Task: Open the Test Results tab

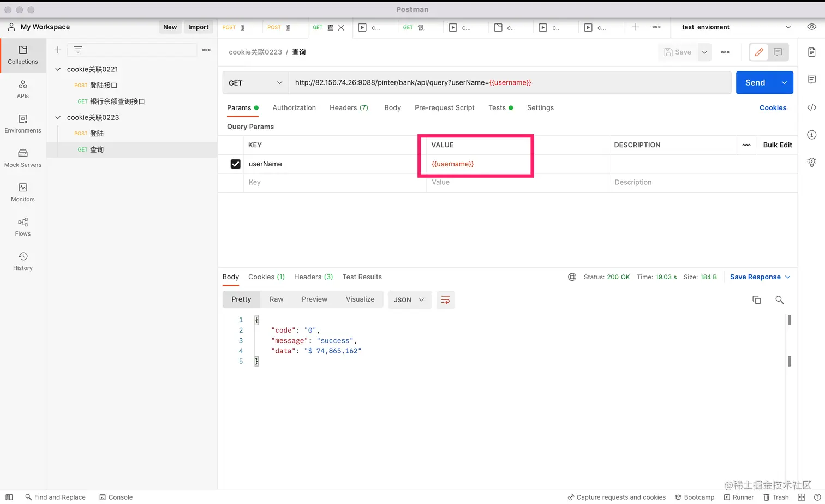Action: [362, 277]
